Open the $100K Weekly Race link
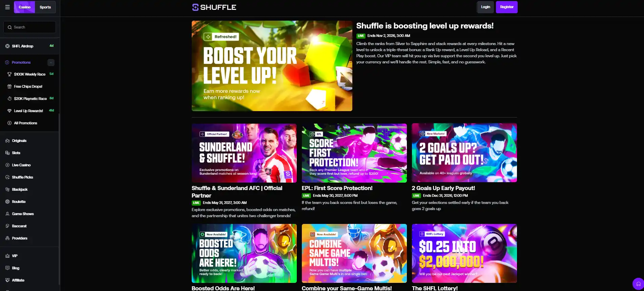The image size is (644, 291). [x=29, y=74]
